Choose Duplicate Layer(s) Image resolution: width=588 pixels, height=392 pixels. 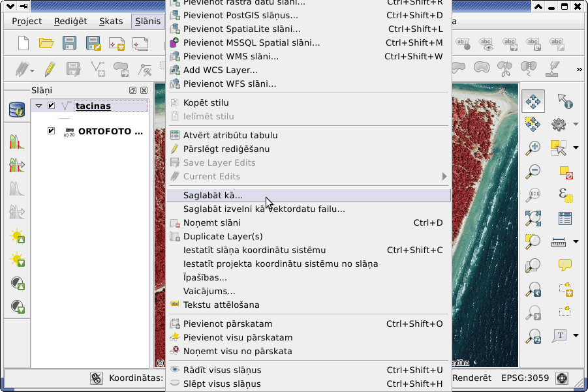coord(309,237)
